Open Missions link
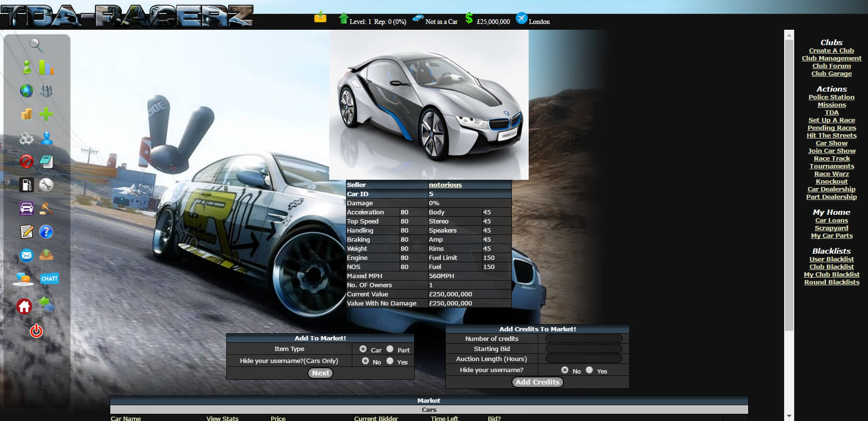The width and height of the screenshot is (868, 421). [x=832, y=105]
